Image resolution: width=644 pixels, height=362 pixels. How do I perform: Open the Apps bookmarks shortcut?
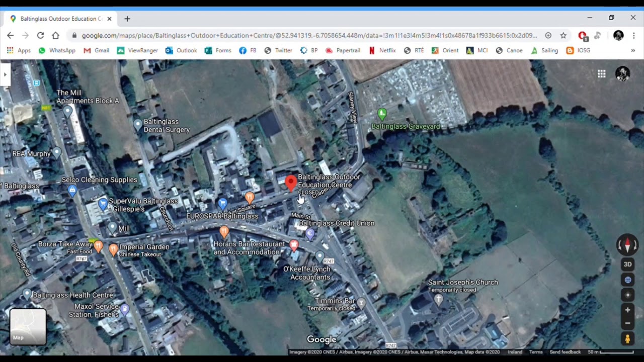[x=19, y=50]
